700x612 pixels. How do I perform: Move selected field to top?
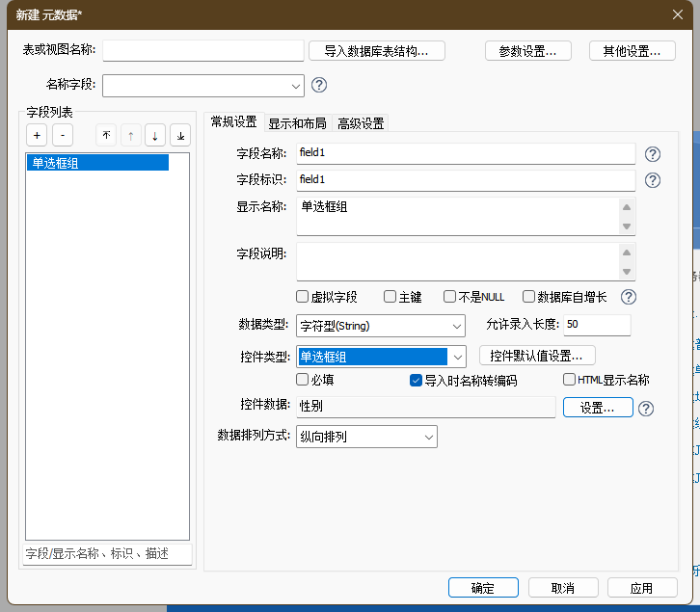[106, 136]
